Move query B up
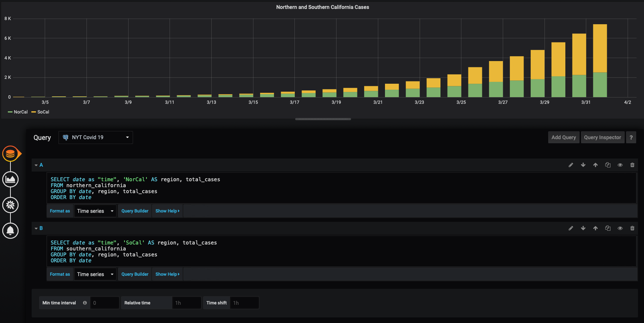 click(x=596, y=228)
